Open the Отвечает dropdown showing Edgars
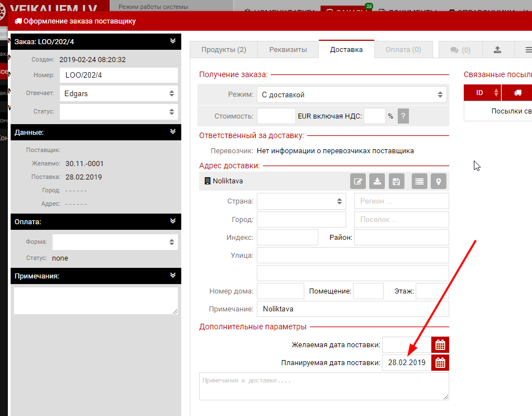The height and width of the screenshot is (416, 532). pyautogui.click(x=119, y=94)
